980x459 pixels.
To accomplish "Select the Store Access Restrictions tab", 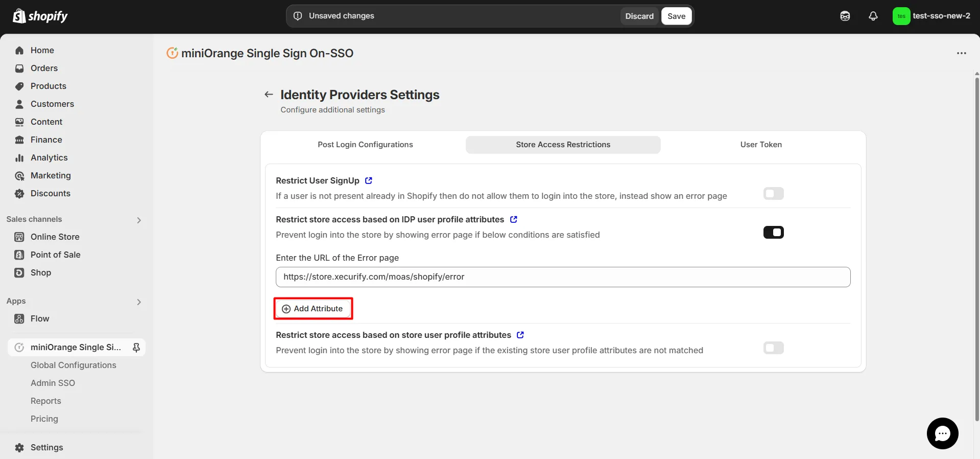I will (563, 145).
